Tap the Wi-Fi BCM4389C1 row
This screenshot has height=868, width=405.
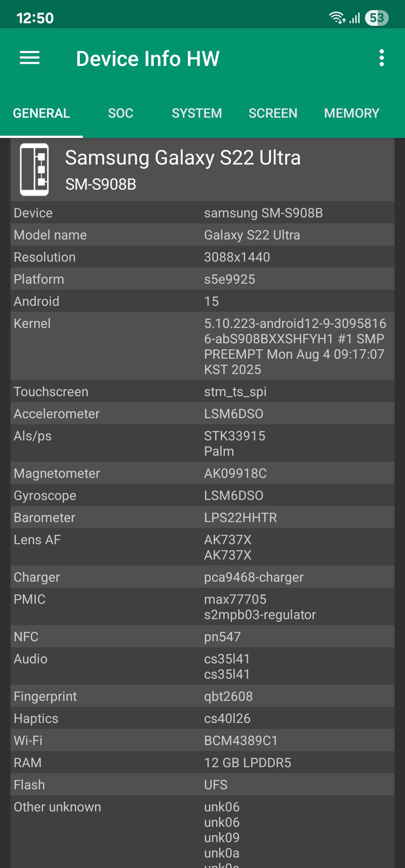coord(202,740)
